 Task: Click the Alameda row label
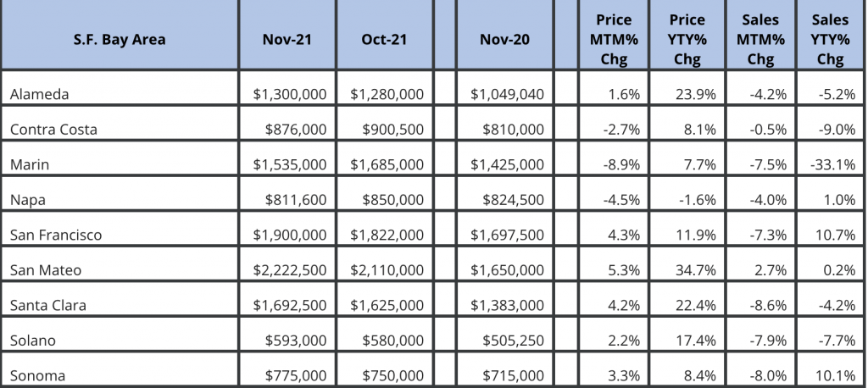[x=39, y=94]
